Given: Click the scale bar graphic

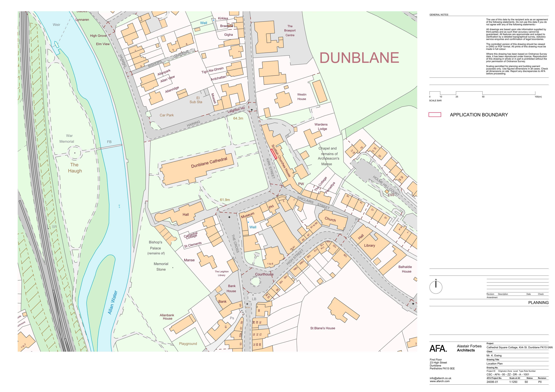Looking at the screenshot, I should click(x=482, y=93).
